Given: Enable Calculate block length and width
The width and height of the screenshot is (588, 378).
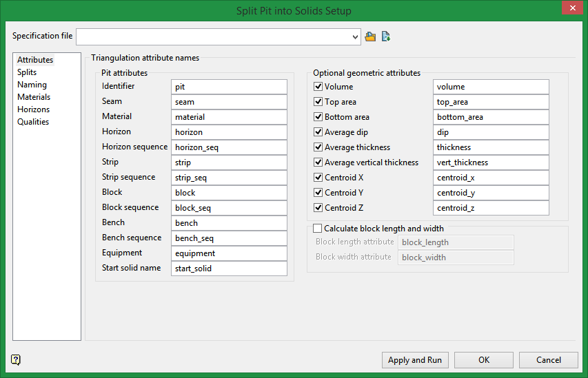Looking at the screenshot, I should tap(318, 229).
